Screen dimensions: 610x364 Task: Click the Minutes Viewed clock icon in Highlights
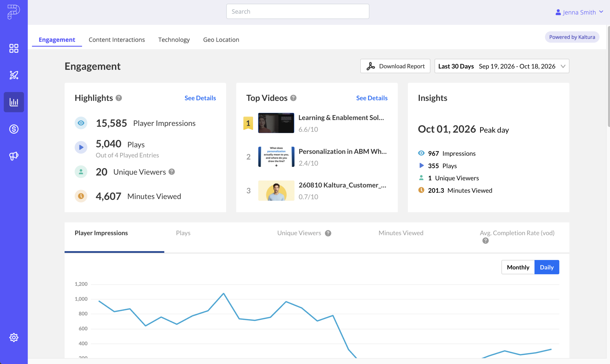coord(81,196)
